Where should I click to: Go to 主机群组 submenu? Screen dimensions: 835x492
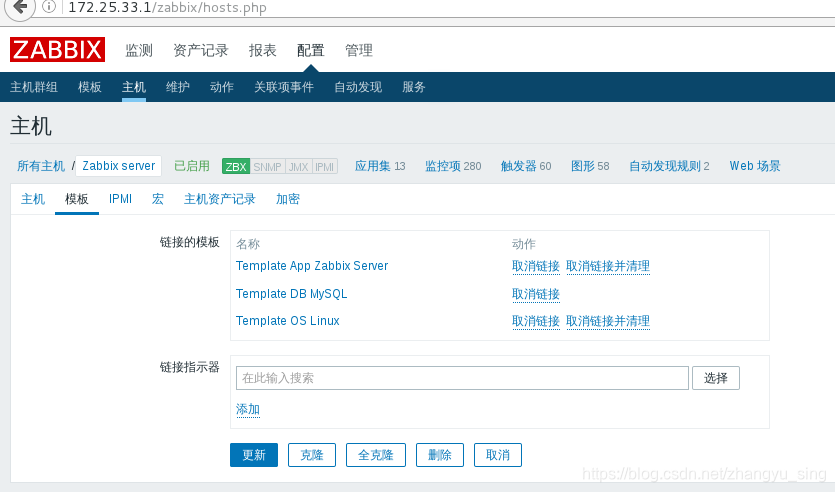(34, 87)
